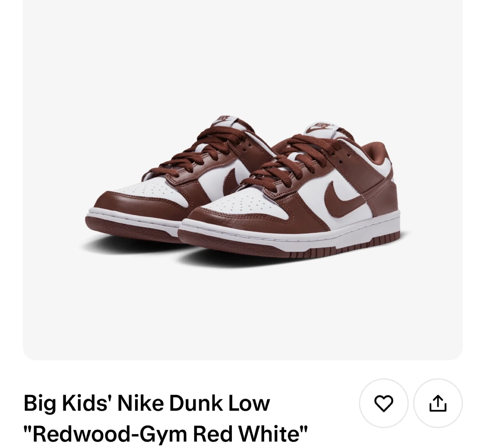
Task: Tap the share icon button
Action: 438,403
